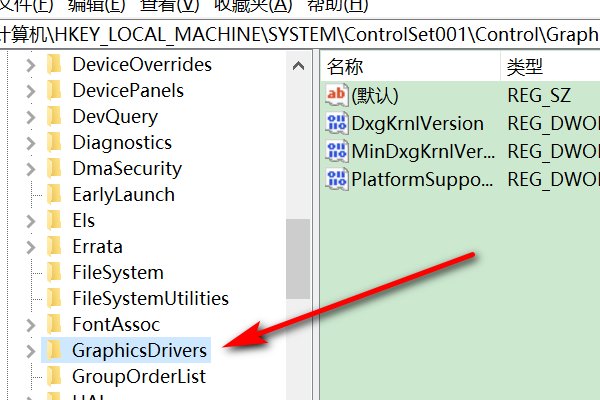
Task: Expand the DevicePanels key
Action: click(x=31, y=91)
